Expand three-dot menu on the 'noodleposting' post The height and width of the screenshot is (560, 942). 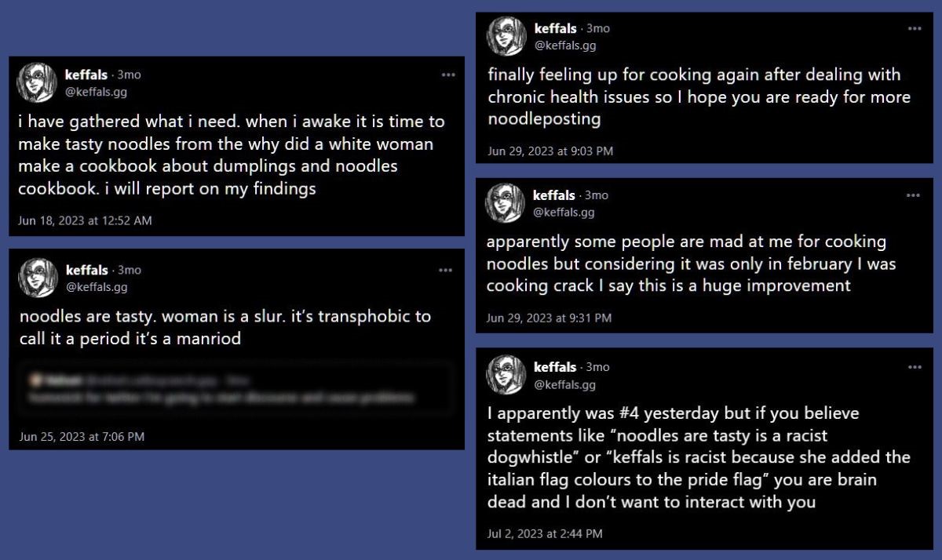[915, 28]
